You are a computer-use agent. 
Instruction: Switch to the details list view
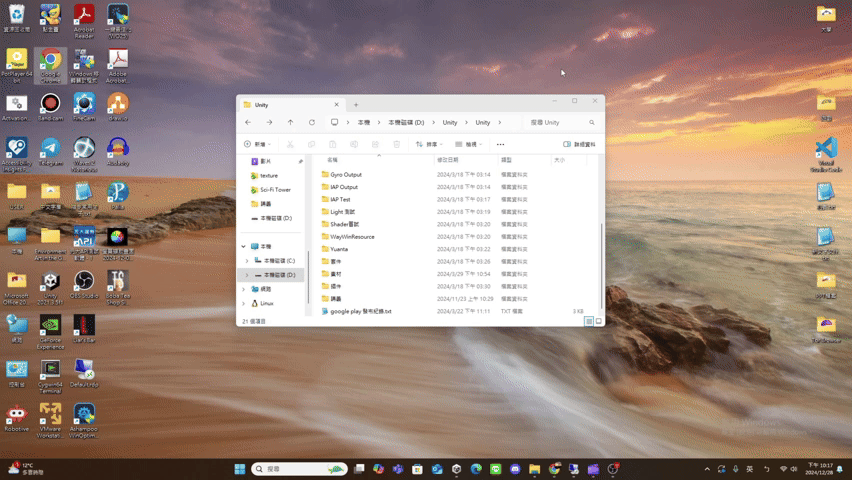click(589, 321)
